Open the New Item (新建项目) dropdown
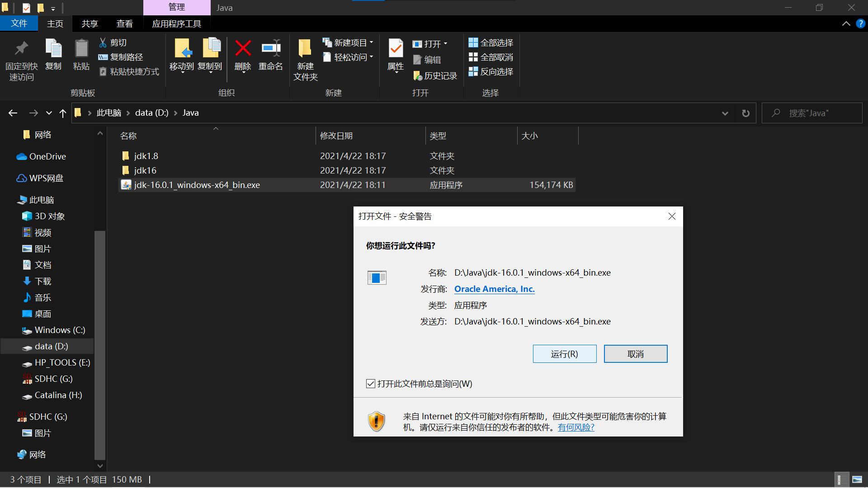The height and width of the screenshot is (488, 868). pyautogui.click(x=348, y=42)
